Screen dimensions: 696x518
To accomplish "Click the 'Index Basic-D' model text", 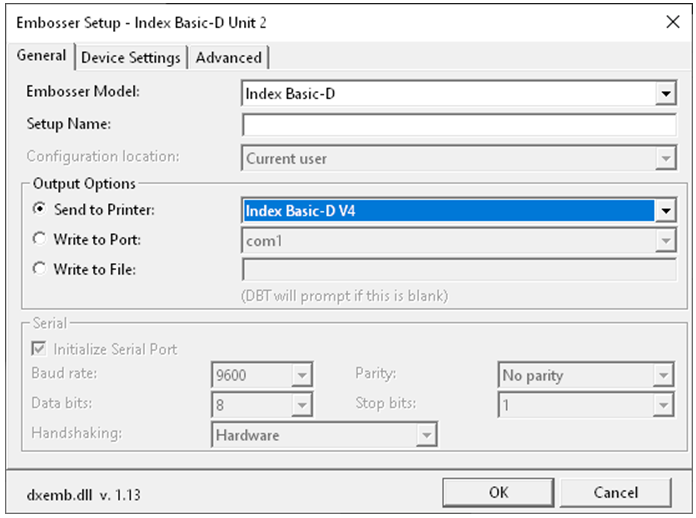I will [290, 94].
